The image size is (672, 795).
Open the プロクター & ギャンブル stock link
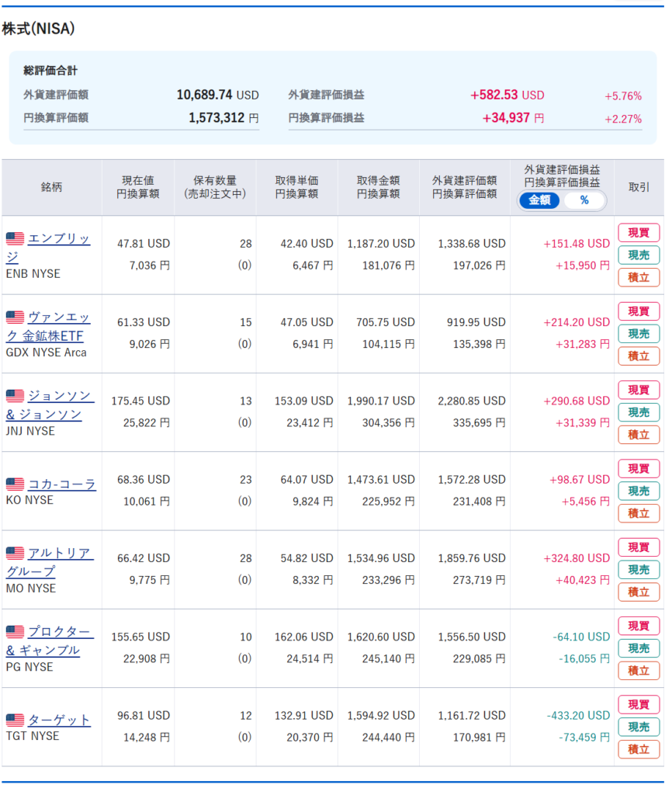point(50,641)
